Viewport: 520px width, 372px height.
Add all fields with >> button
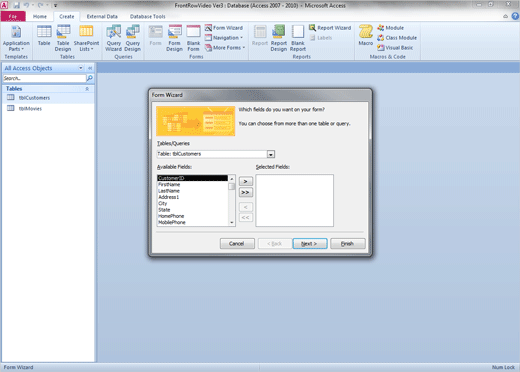click(x=246, y=192)
